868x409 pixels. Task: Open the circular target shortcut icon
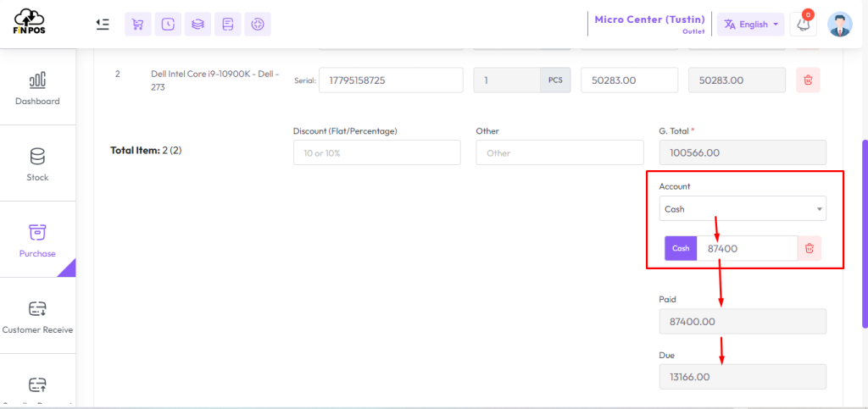(x=258, y=25)
